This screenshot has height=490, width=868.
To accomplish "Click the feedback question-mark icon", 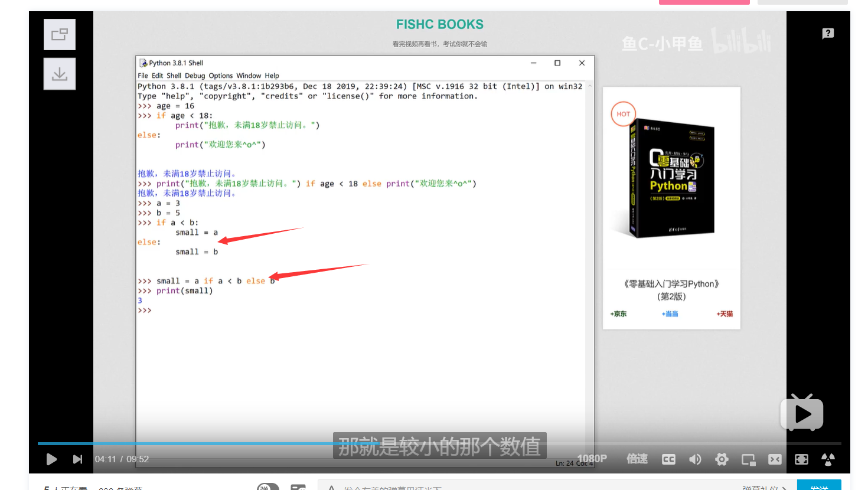I will (x=828, y=34).
